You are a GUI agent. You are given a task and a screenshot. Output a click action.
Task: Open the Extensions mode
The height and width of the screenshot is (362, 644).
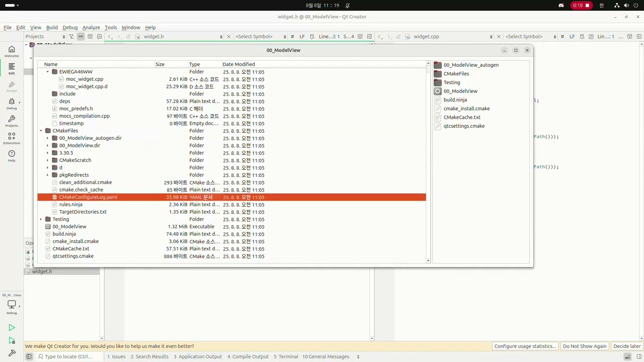(x=12, y=138)
